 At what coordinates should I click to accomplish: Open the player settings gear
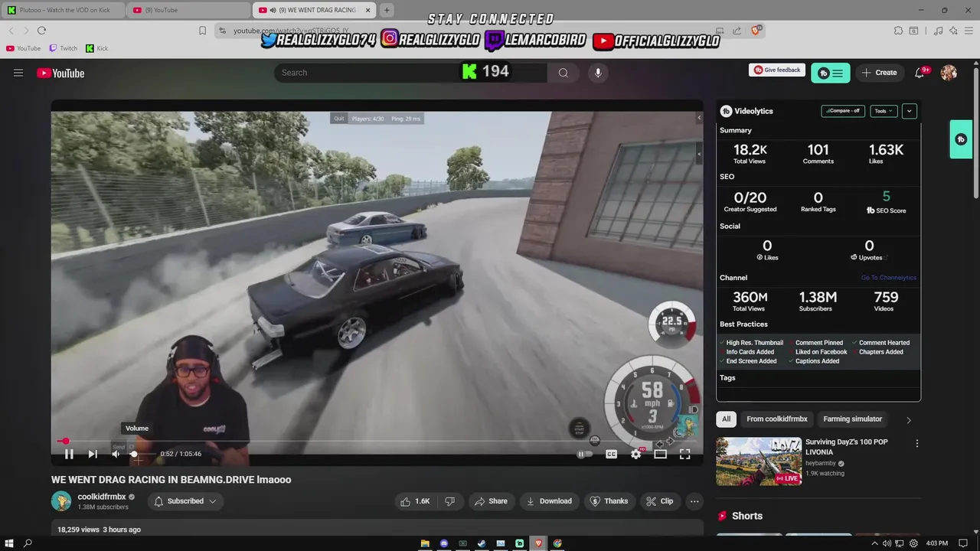pyautogui.click(x=635, y=454)
